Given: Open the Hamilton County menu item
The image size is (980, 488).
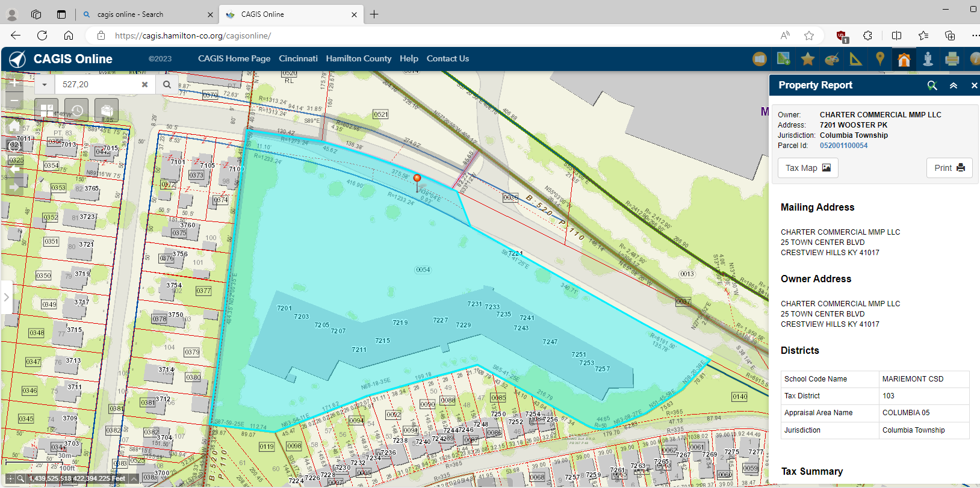Looking at the screenshot, I should pyautogui.click(x=358, y=58).
